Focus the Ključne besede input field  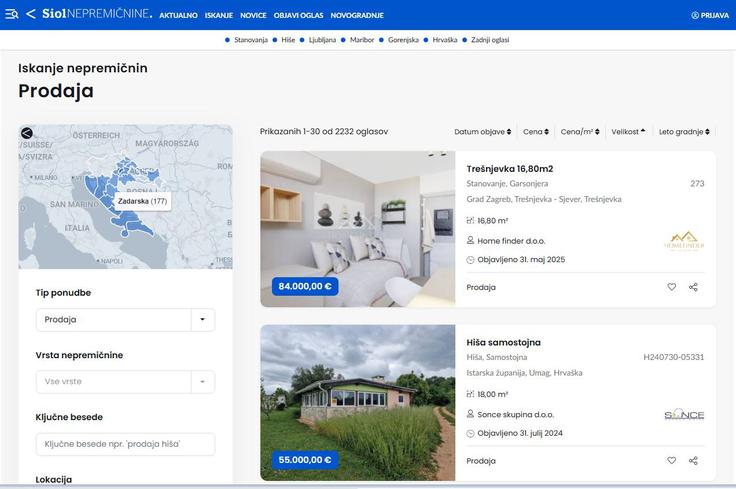tap(125, 444)
